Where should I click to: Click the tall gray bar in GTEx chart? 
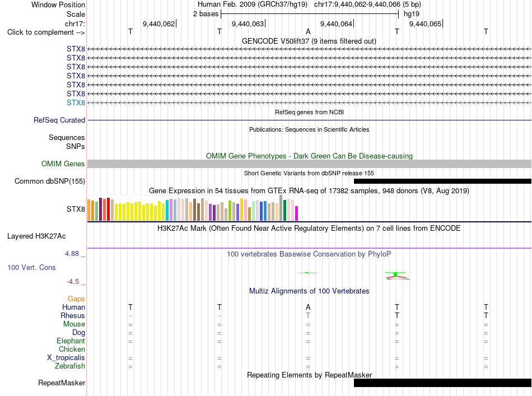click(281, 208)
